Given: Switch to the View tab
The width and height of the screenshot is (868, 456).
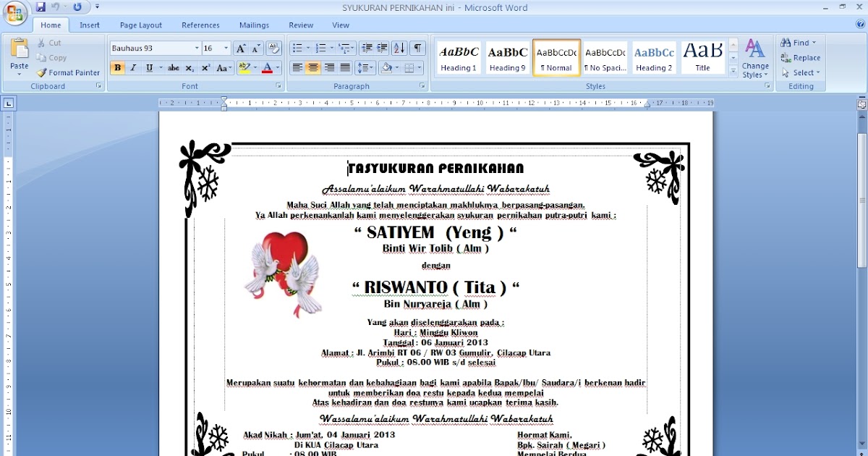Looking at the screenshot, I should coord(341,25).
